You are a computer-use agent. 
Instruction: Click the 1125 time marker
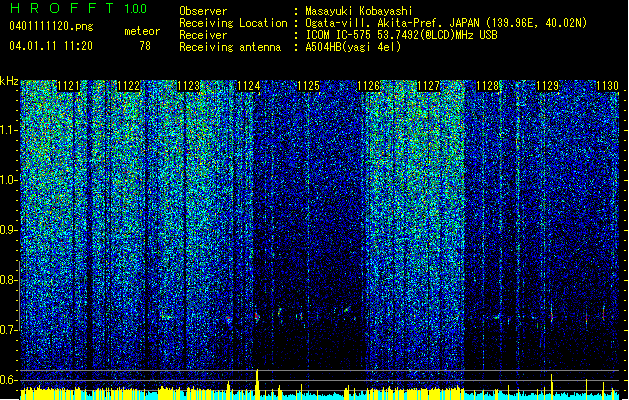point(308,86)
